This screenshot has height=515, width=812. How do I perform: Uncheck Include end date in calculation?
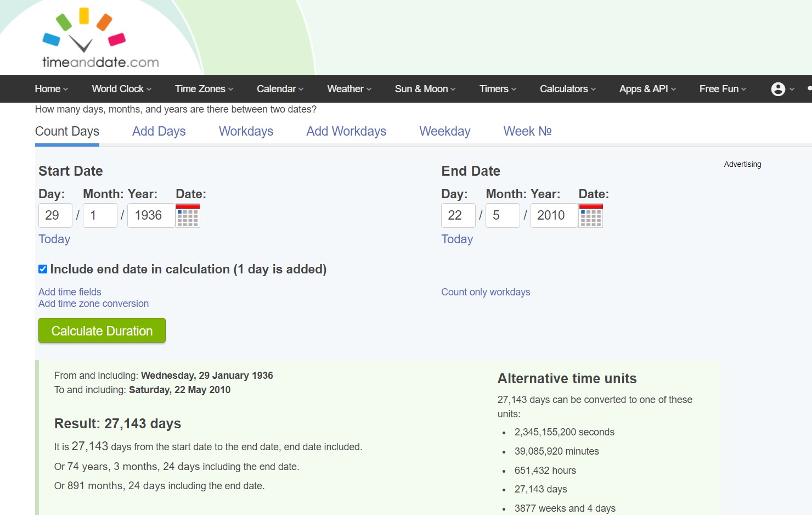43,269
